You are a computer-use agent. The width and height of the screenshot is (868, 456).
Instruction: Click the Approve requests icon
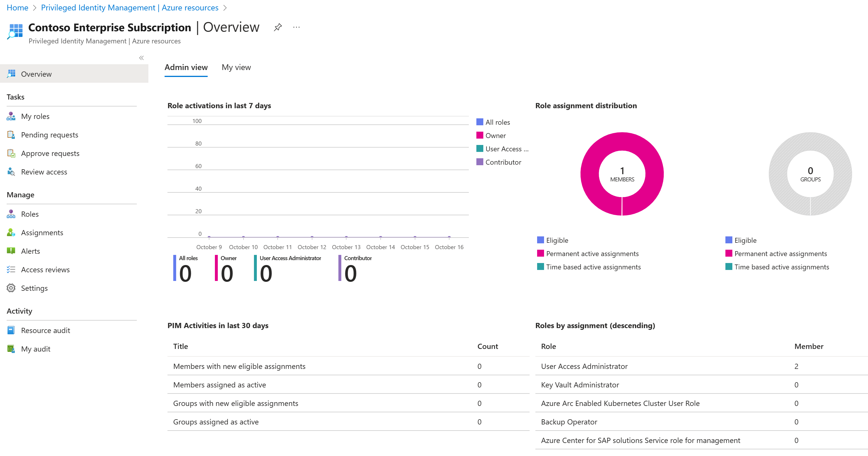coord(11,153)
